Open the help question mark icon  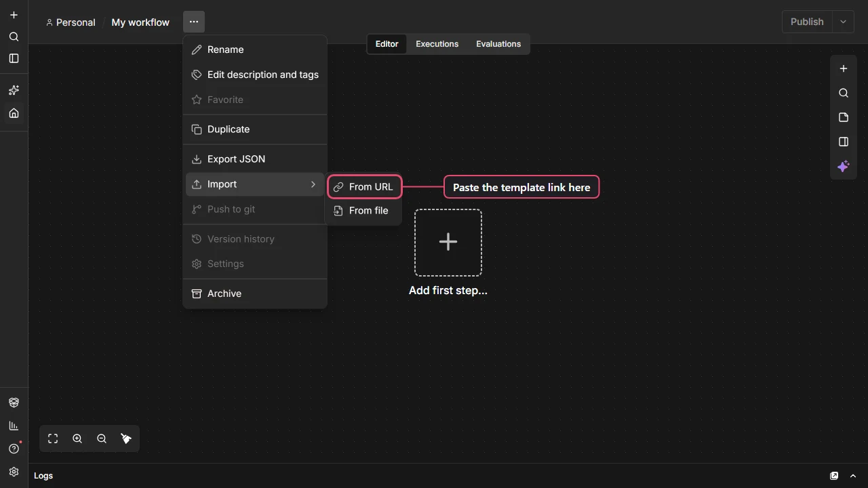(x=14, y=449)
